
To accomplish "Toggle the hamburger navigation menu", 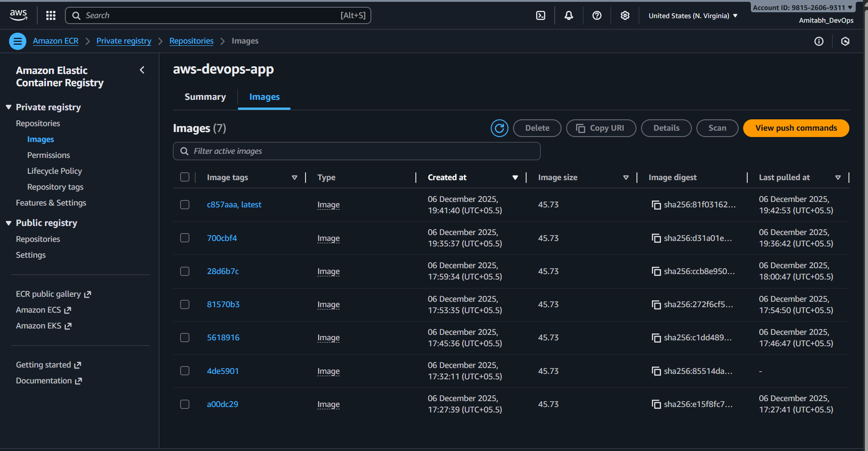I will point(18,41).
